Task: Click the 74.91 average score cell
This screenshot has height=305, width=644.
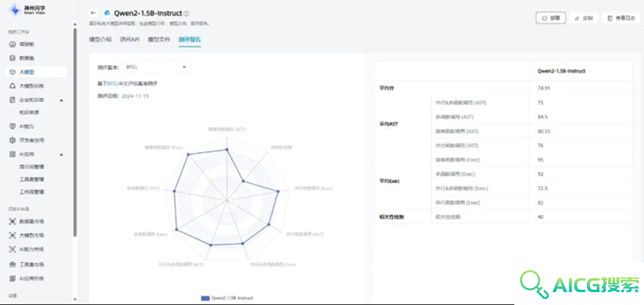Action: click(543, 88)
